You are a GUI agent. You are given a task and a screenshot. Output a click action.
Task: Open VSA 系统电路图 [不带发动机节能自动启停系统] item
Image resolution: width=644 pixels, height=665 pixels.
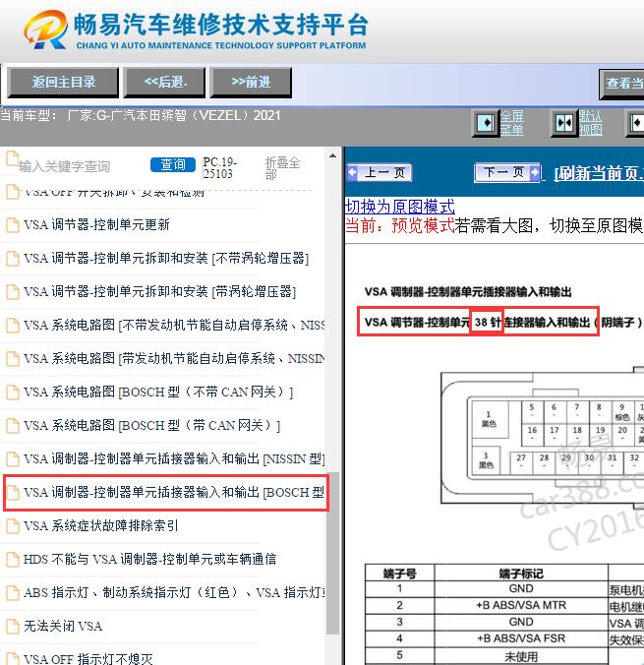174,325
